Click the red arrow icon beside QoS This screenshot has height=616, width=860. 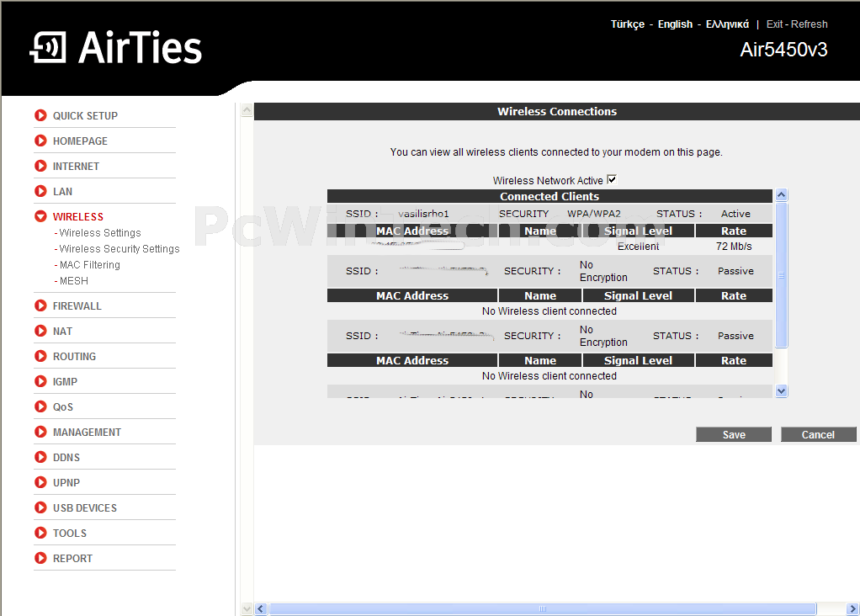pos(40,406)
